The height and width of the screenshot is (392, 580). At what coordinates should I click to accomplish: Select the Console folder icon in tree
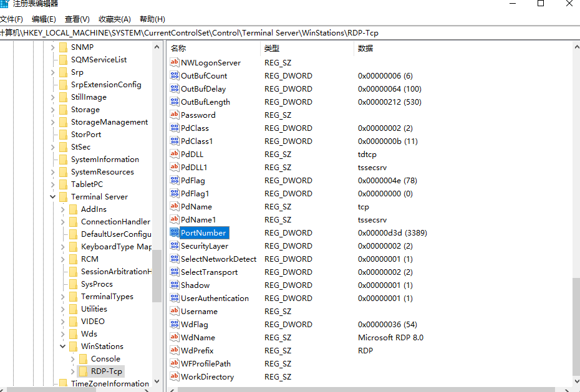coord(84,358)
